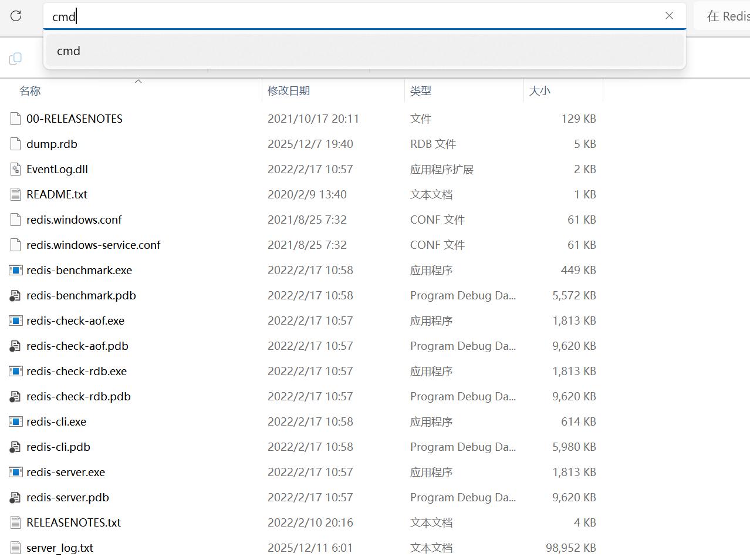Toggle sort direction arrow above 名称
This screenshot has height=560, width=750.
(138, 81)
